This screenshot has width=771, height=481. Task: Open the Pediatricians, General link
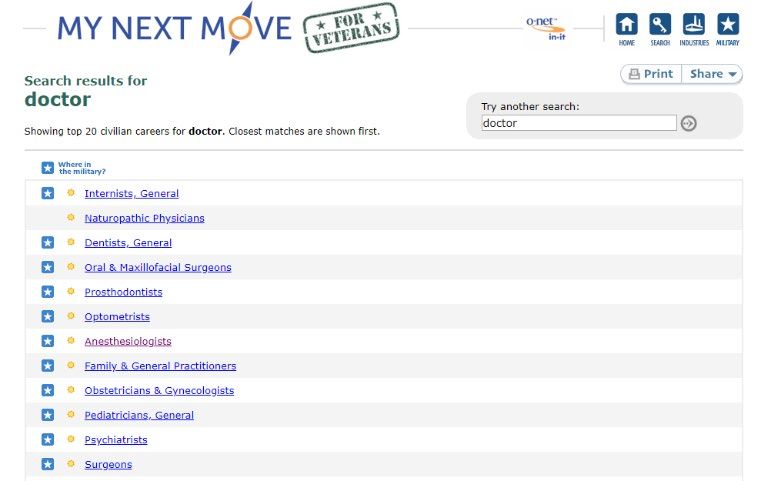point(139,415)
